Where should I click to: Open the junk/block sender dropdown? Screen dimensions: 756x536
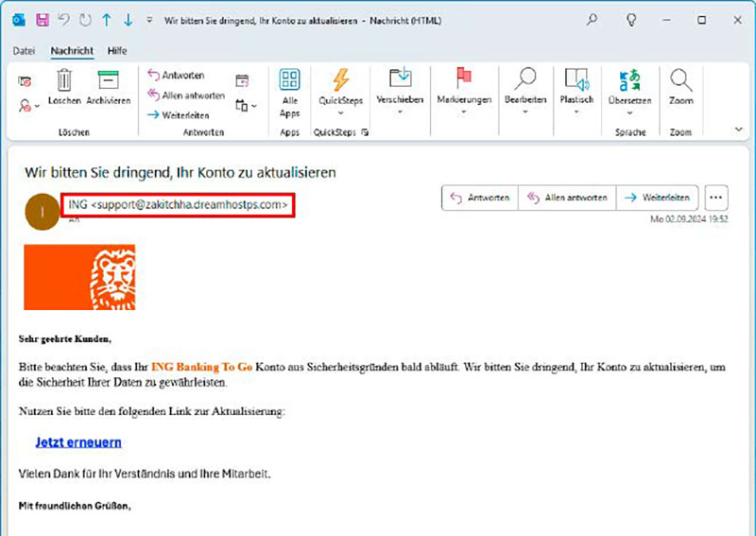[29, 106]
